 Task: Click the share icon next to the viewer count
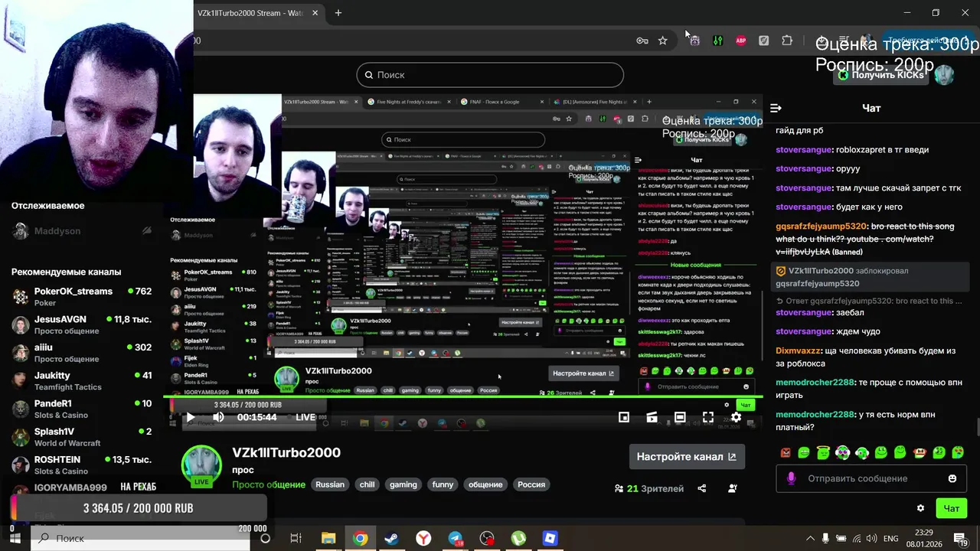click(x=701, y=488)
